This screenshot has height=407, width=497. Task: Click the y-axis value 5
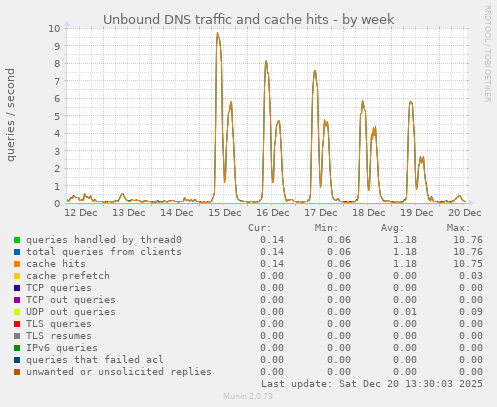[57, 116]
